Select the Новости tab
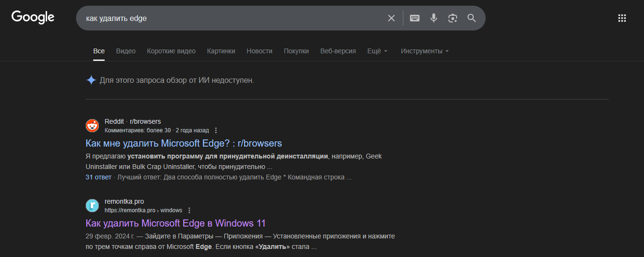The height and width of the screenshot is (257, 644). pos(259,51)
